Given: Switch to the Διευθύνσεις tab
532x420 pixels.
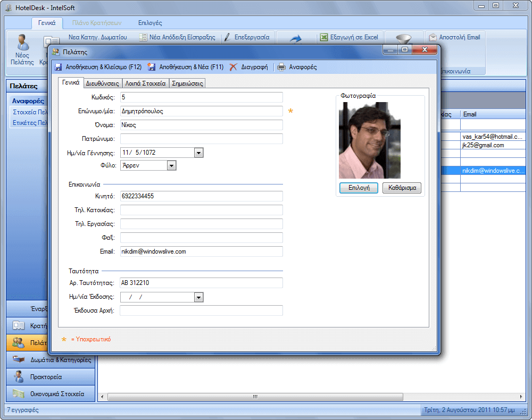Looking at the screenshot, I should pos(102,83).
